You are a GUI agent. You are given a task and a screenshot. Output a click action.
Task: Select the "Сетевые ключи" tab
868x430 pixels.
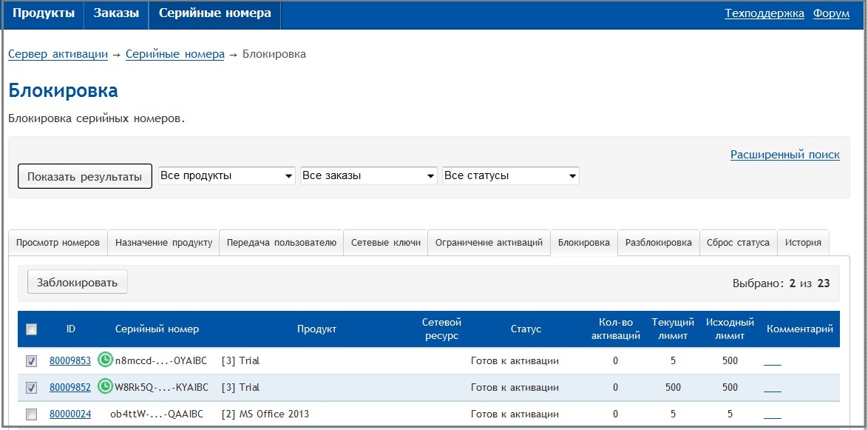click(x=385, y=243)
